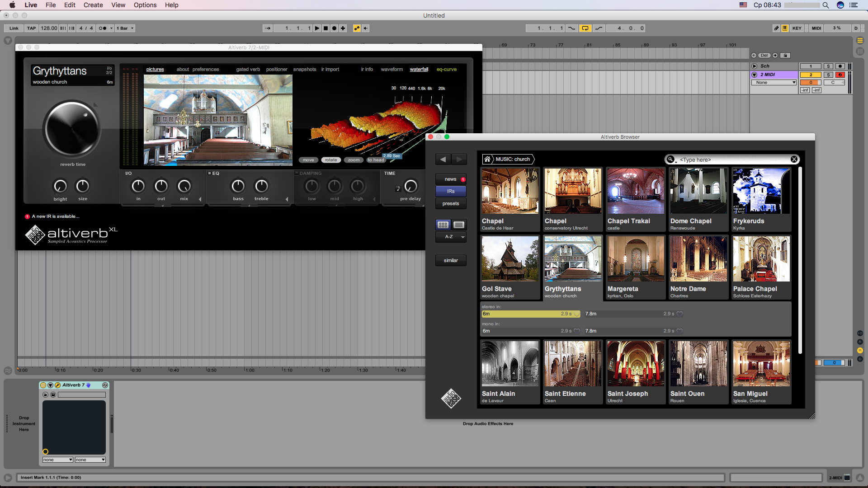The width and height of the screenshot is (868, 488).
Task: Toggle the Altiverb device on/off button
Action: coord(43,385)
